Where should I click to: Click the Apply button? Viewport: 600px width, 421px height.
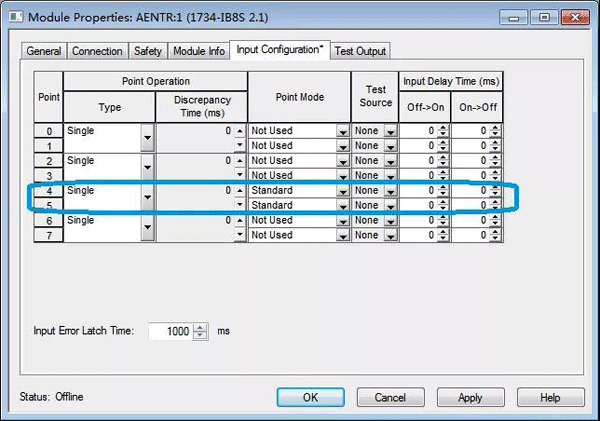point(469,397)
